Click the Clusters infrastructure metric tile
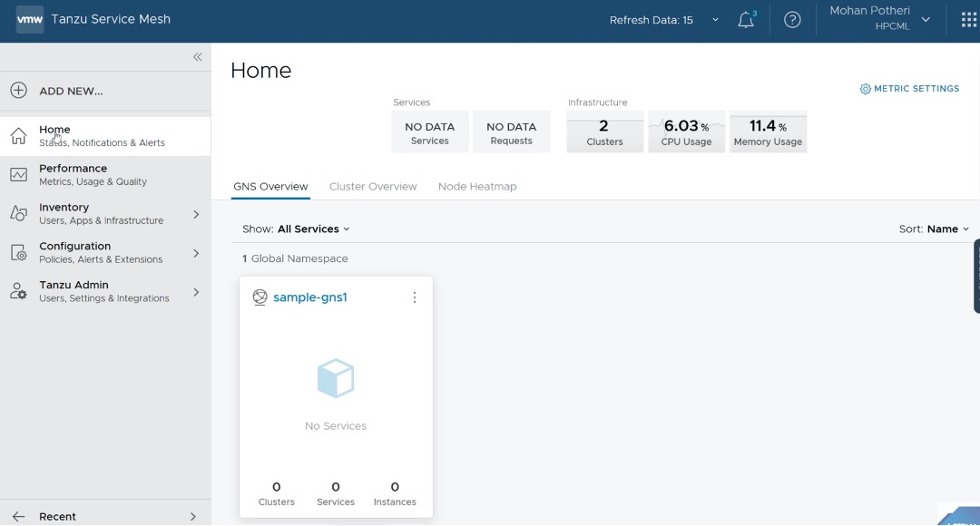Image resolution: width=980 pixels, height=526 pixels. pyautogui.click(x=604, y=131)
